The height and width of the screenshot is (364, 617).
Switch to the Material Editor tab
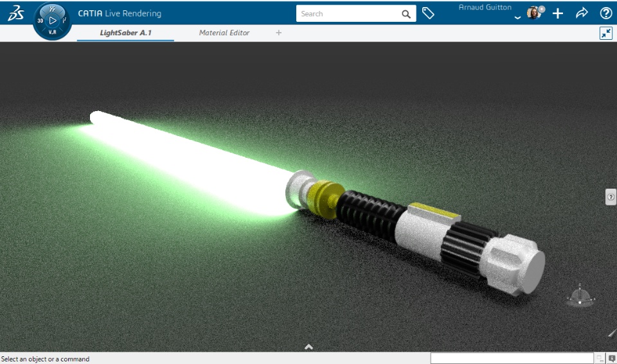click(x=224, y=33)
